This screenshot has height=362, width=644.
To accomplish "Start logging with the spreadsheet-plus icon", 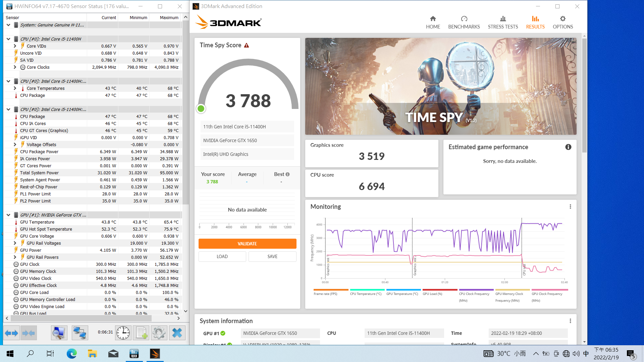I will pyautogui.click(x=141, y=333).
